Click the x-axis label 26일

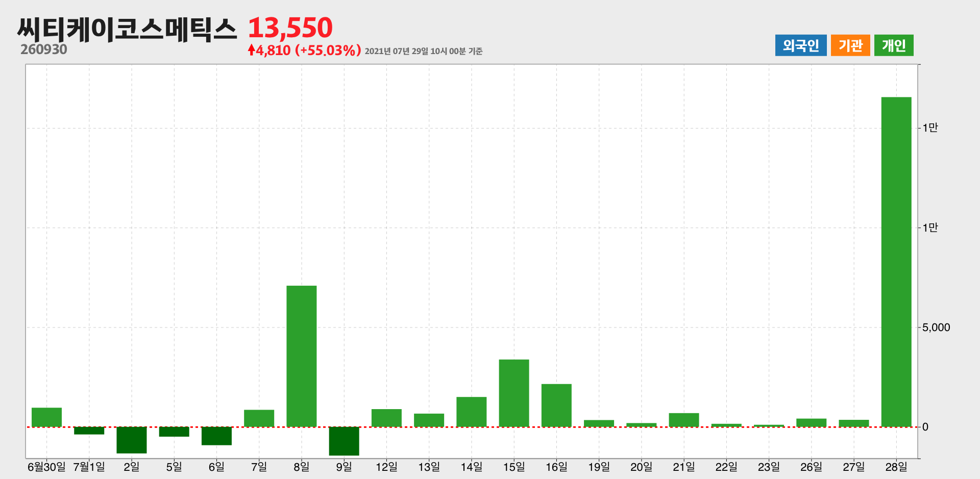(812, 467)
